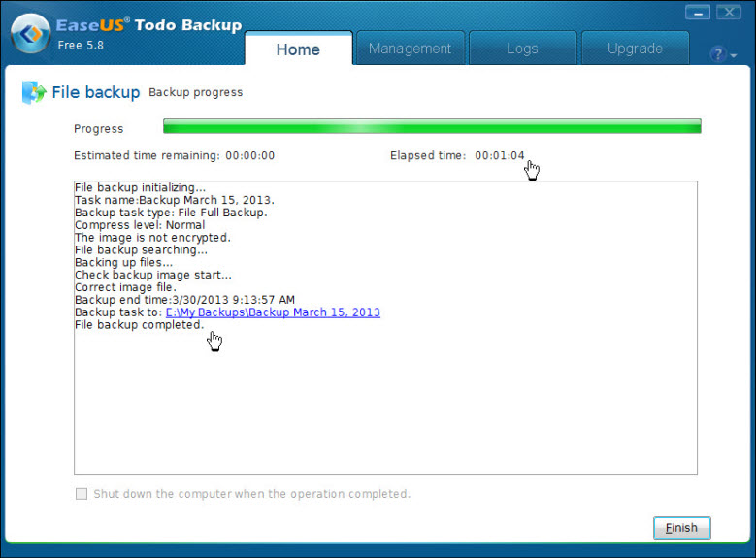
Task: Click the 'Check backup image start...' line
Action: 153,275
